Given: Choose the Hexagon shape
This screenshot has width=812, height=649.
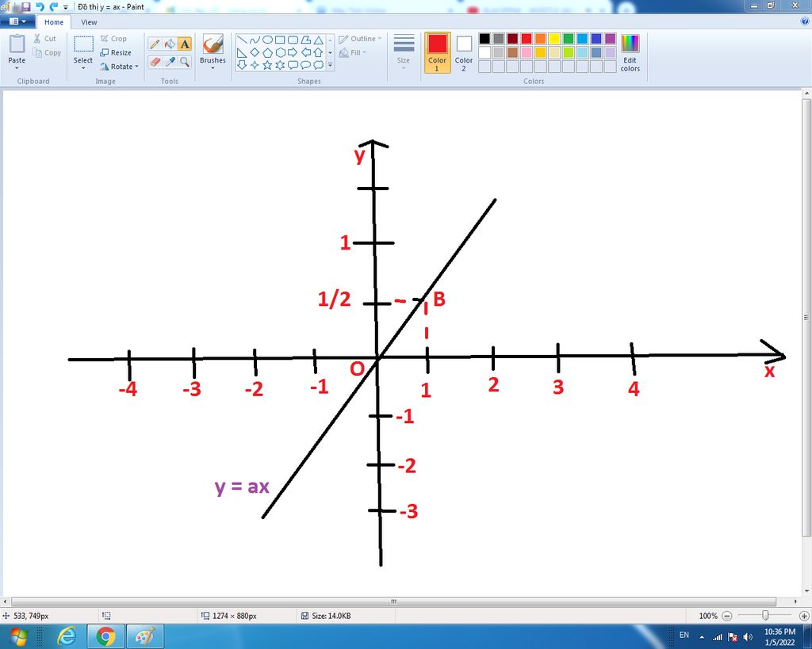Looking at the screenshot, I should [280, 52].
